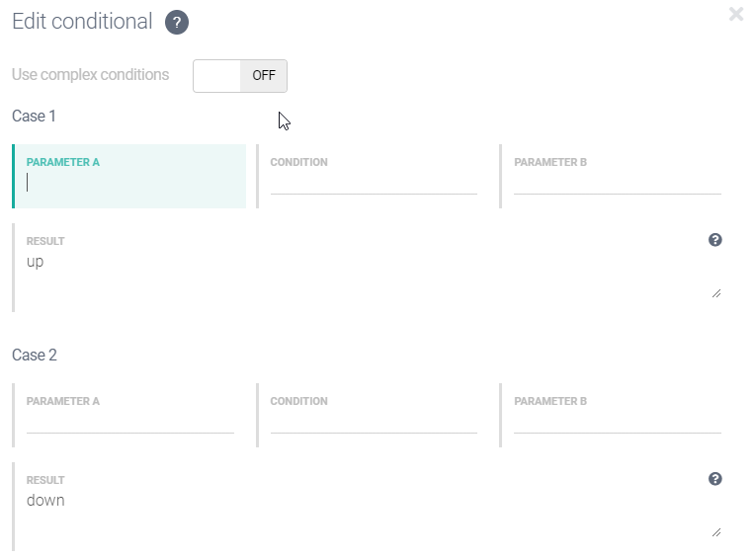Toggle the Use complex conditions switch
The height and width of the screenshot is (558, 756).
tap(240, 76)
